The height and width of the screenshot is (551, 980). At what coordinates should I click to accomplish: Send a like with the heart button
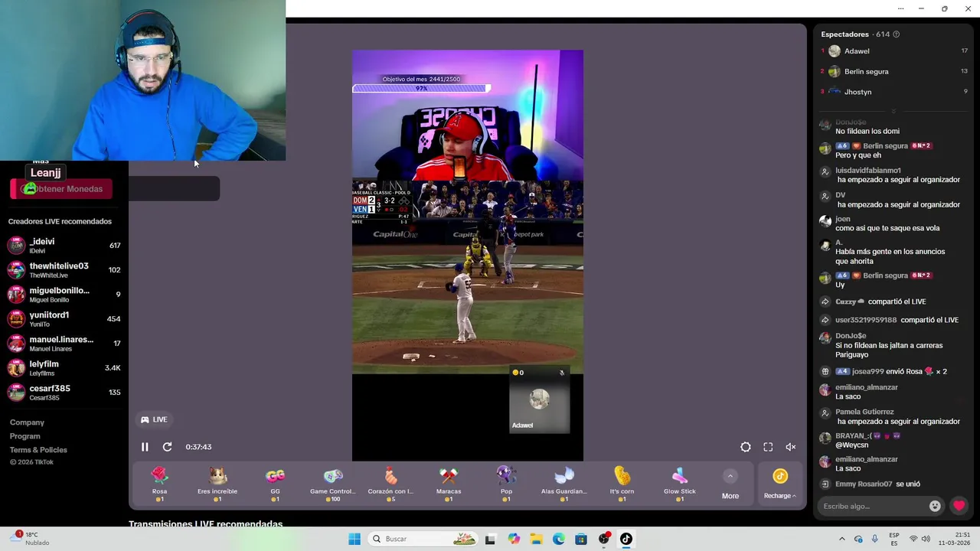959,506
